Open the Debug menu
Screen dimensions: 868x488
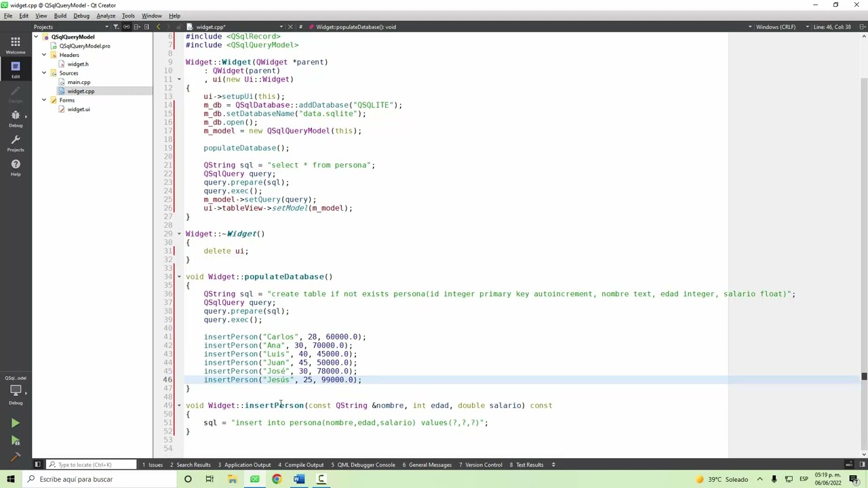[81, 16]
